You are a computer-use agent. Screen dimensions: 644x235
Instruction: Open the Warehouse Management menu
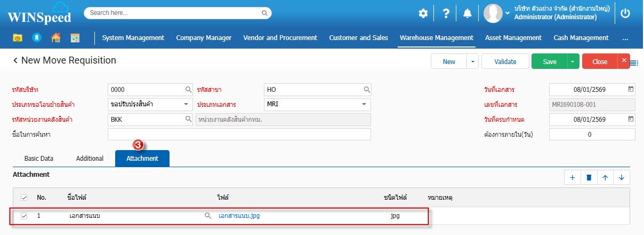[436, 37]
